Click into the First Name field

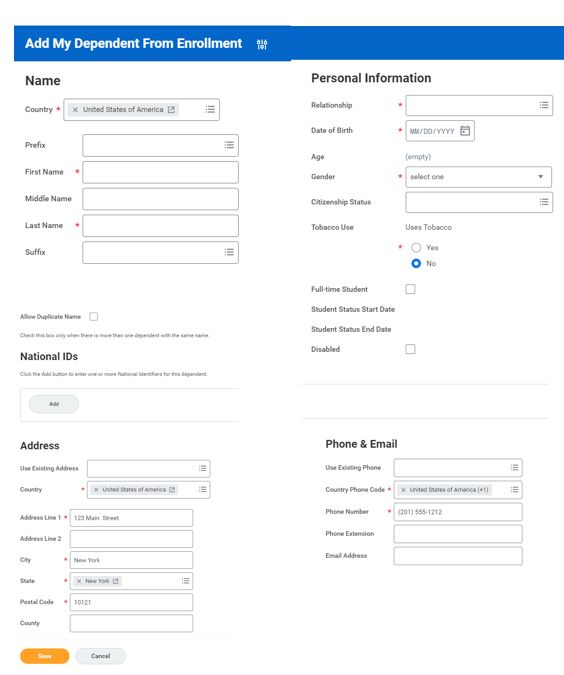tap(161, 172)
